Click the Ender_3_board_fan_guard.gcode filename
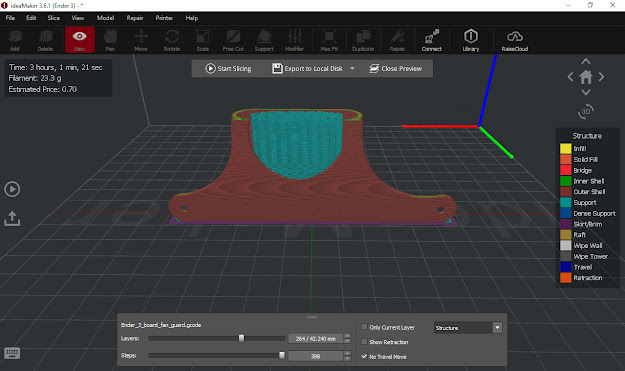This screenshot has height=371, width=625. 161,325
